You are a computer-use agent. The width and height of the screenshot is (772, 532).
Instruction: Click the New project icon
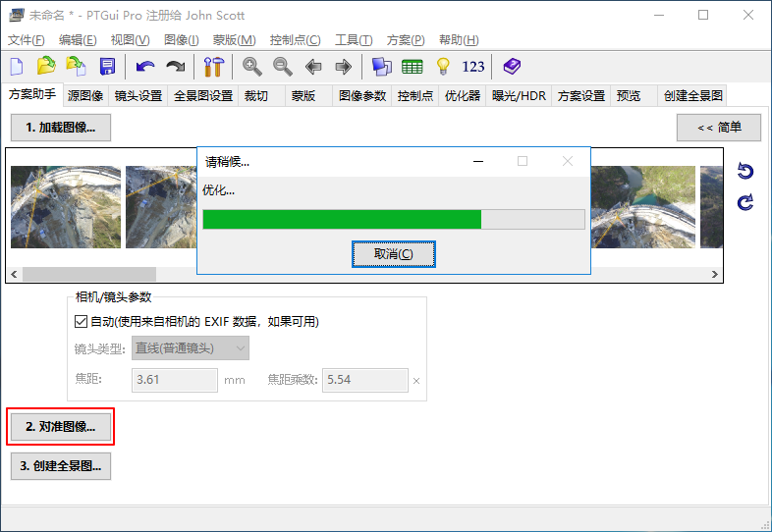tap(17, 66)
